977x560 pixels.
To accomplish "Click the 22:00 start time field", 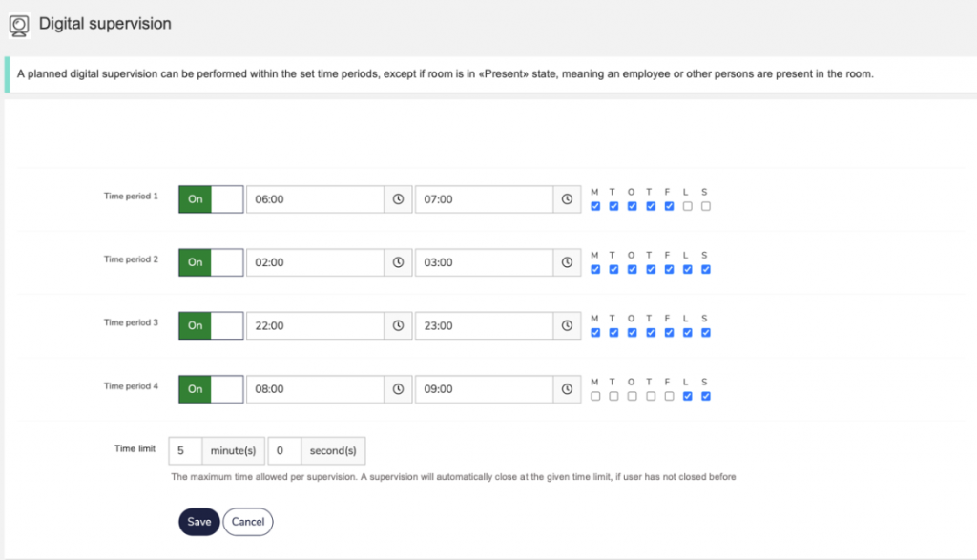I will [x=315, y=325].
